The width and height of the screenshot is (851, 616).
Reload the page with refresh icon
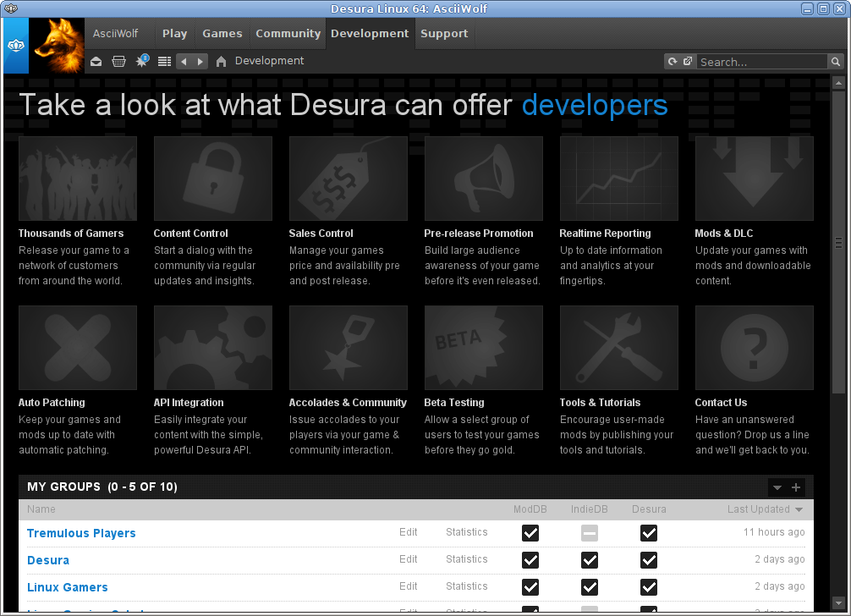pyautogui.click(x=673, y=61)
